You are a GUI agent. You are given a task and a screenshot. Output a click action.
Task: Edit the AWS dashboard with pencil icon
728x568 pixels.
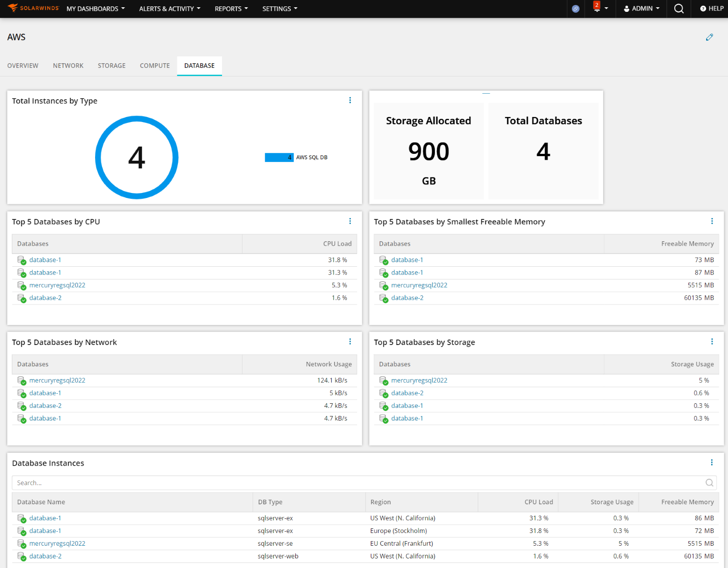709,37
